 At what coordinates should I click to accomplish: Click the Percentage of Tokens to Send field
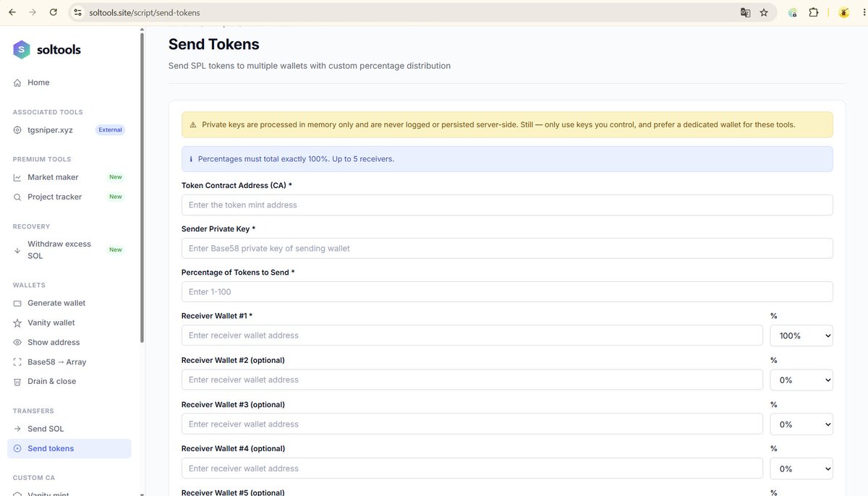507,291
